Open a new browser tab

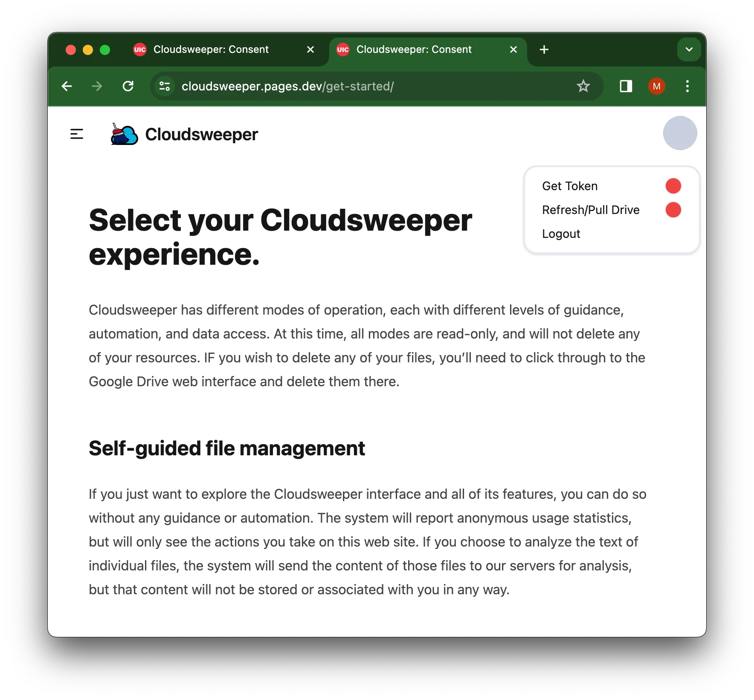click(544, 49)
